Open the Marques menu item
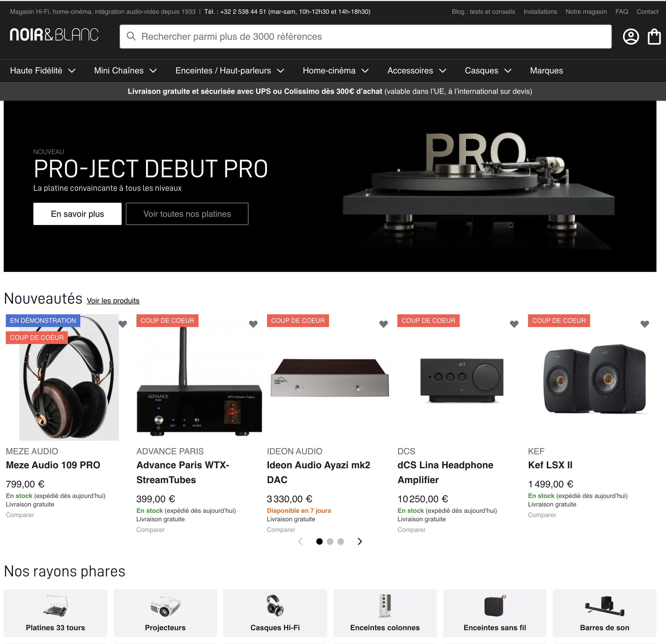Image resolution: width=666 pixels, height=644 pixels. (x=547, y=71)
